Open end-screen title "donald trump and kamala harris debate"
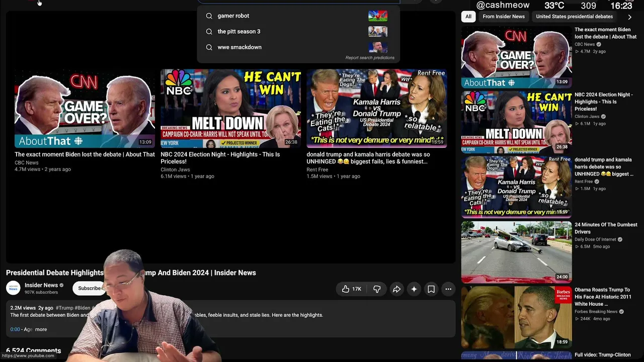The image size is (644, 362). point(368,158)
